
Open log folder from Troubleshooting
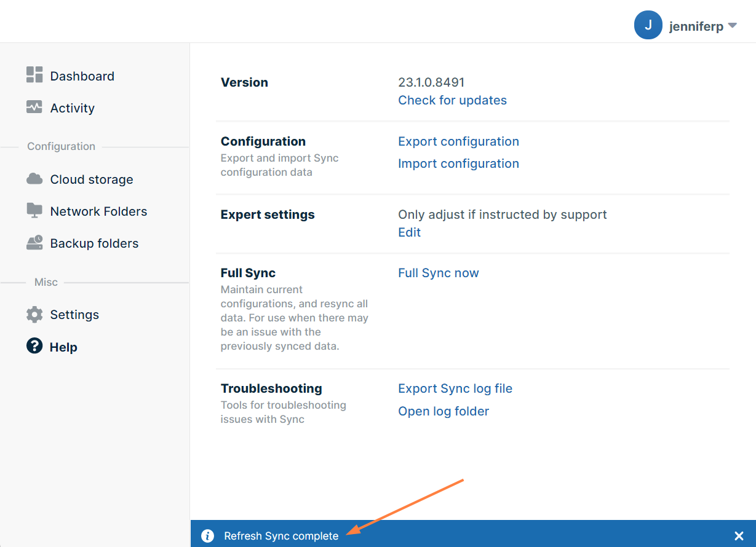coord(443,411)
